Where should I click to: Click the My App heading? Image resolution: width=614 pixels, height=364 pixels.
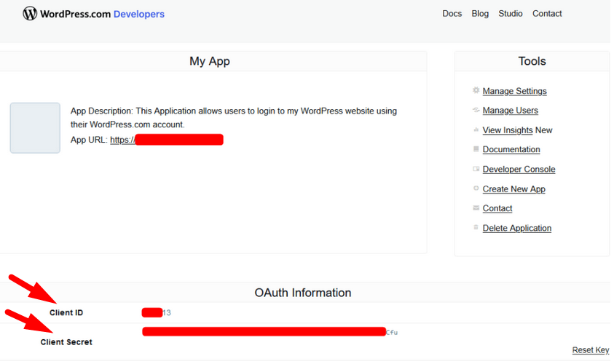coord(210,61)
